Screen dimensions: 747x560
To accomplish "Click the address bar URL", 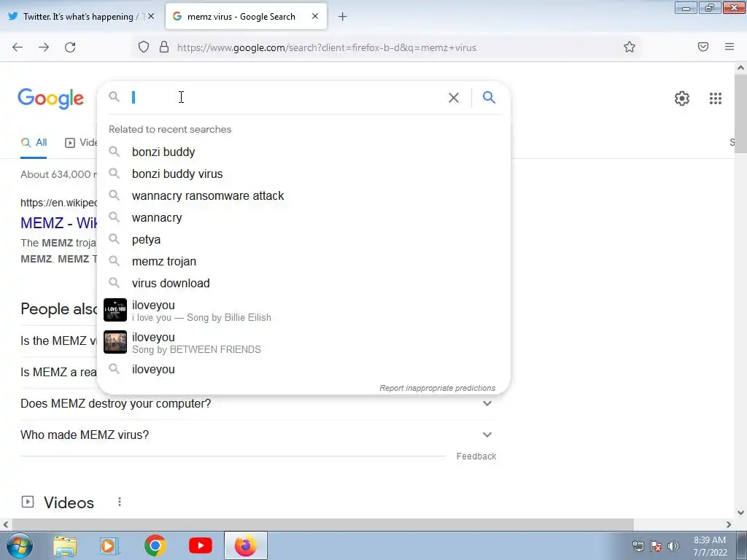I will tap(327, 47).
